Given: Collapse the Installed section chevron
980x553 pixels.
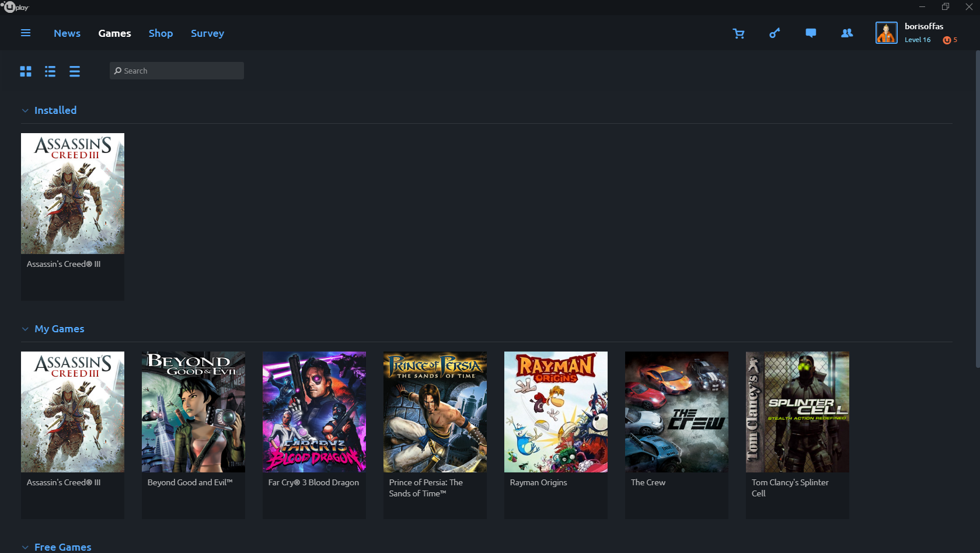Looking at the screenshot, I should 25,110.
